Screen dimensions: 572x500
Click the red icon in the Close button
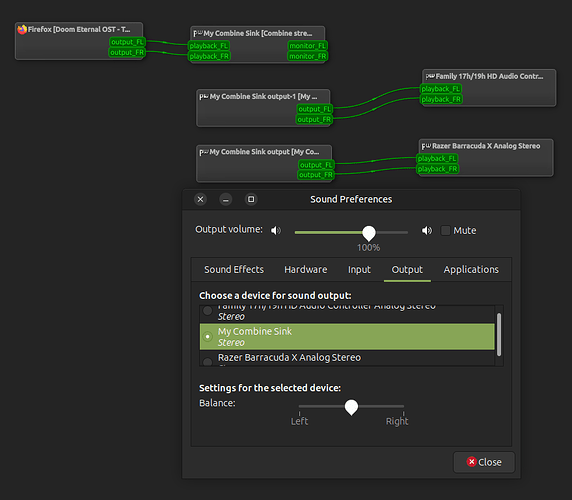tap(471, 462)
